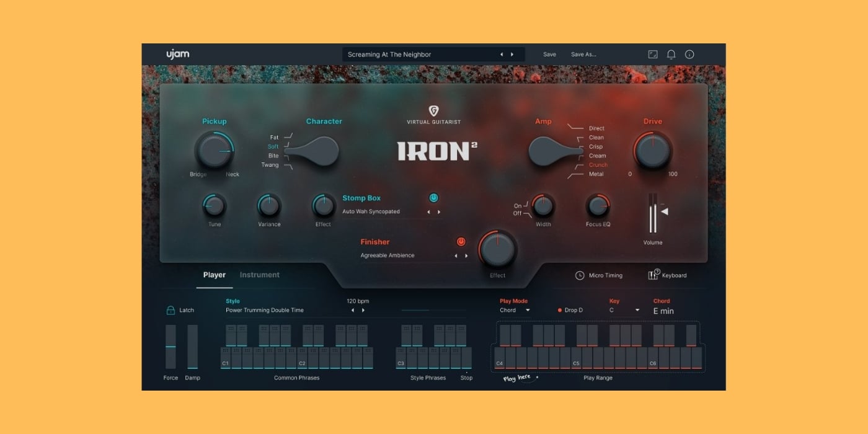Go to previous preset arrow

tap(502, 55)
